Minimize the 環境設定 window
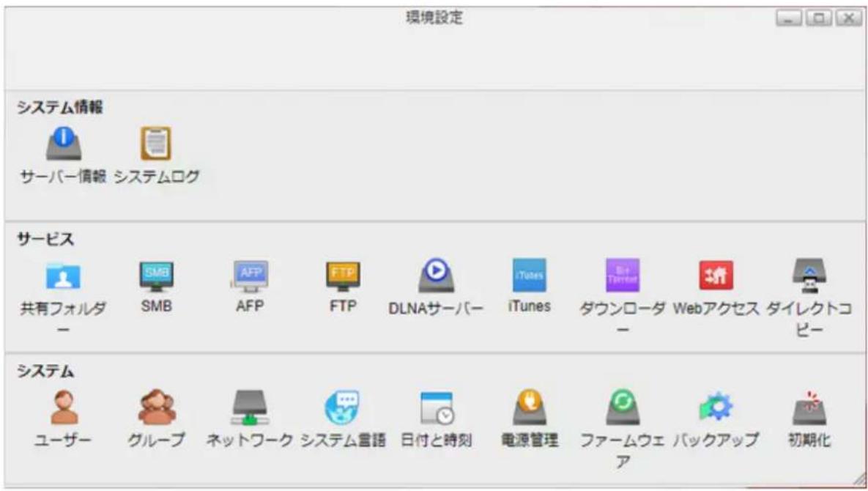This screenshot has width=868, height=491. (x=789, y=18)
